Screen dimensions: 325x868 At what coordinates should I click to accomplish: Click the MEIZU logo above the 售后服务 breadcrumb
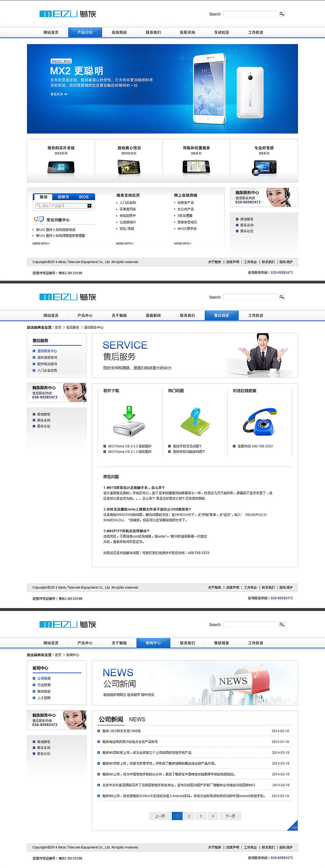coord(68,297)
